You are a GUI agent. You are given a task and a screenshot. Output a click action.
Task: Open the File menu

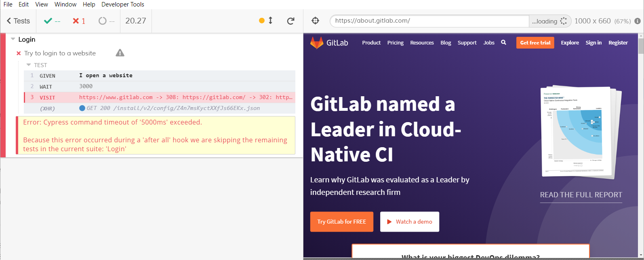click(x=8, y=4)
